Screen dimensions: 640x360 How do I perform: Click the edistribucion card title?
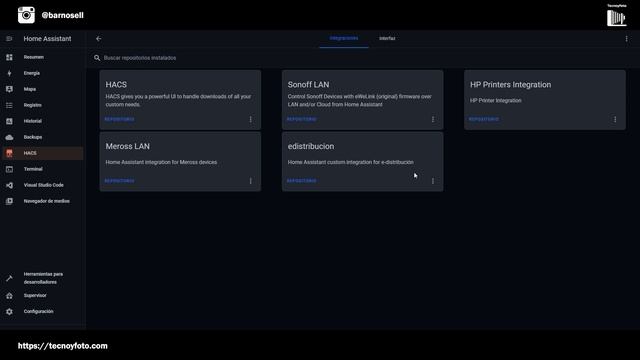(311, 146)
